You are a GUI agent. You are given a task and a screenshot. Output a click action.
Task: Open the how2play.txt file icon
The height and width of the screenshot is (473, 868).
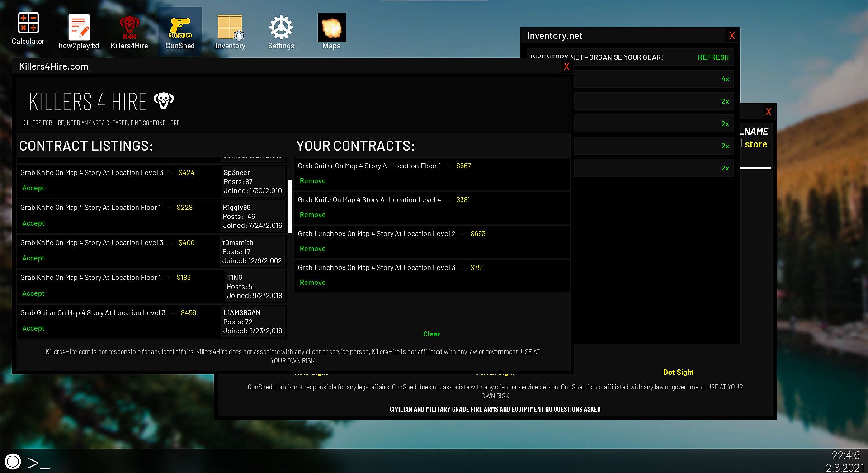point(79,32)
